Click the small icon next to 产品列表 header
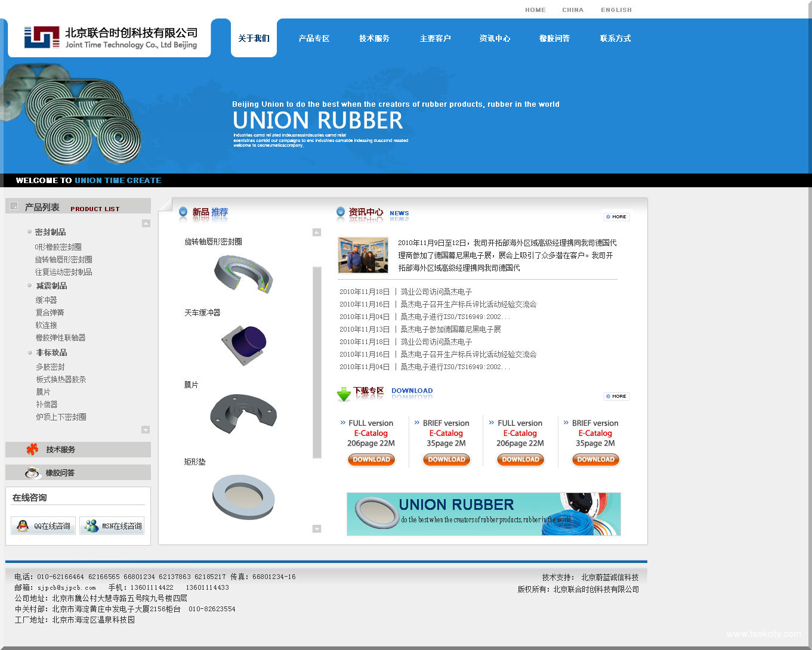The image size is (812, 650). pos(14,206)
